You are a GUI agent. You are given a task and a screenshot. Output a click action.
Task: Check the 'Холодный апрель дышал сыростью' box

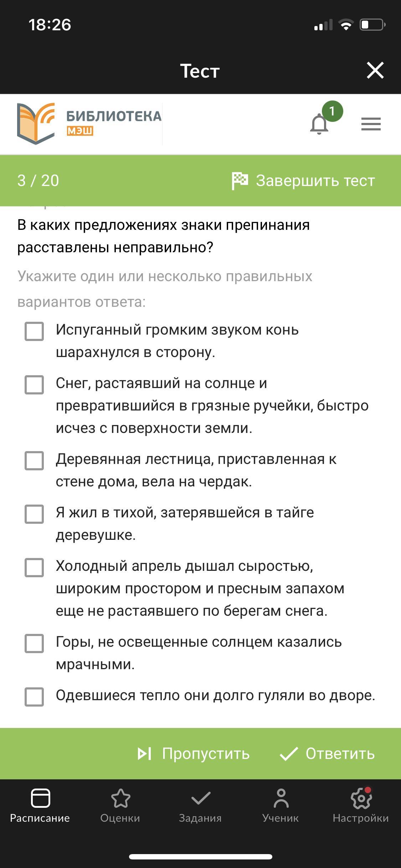pyautogui.click(x=34, y=567)
